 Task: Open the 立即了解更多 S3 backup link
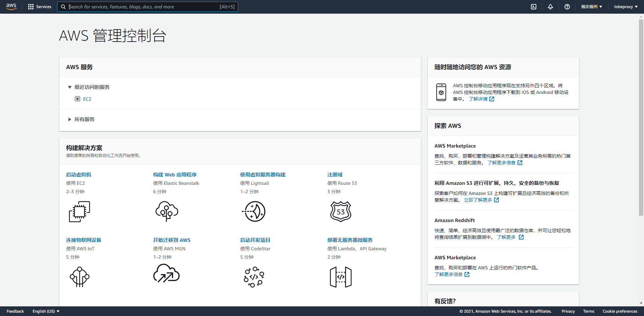pos(481,200)
